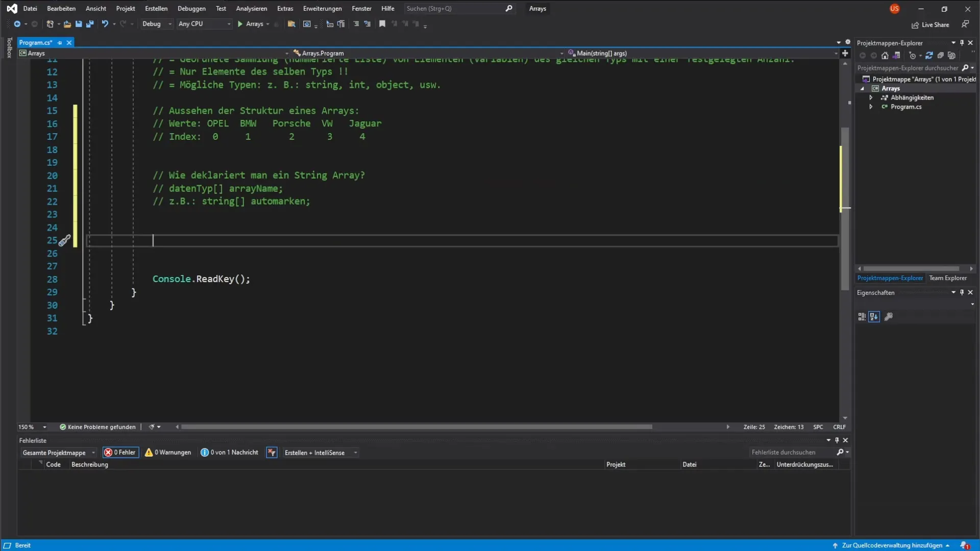Screen dimensions: 980x551
Task: Click the pending changes filter clock icon
Action: [913, 56]
